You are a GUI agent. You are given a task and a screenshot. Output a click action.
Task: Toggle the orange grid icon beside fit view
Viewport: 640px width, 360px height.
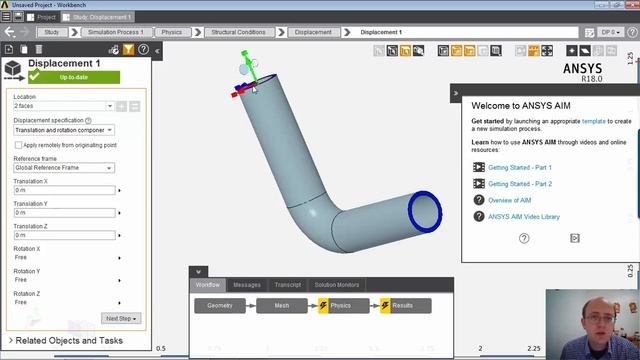coord(534,51)
